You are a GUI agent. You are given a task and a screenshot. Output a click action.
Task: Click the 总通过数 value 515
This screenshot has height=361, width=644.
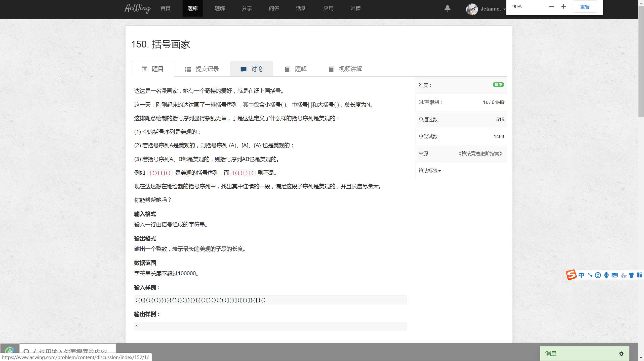click(500, 119)
